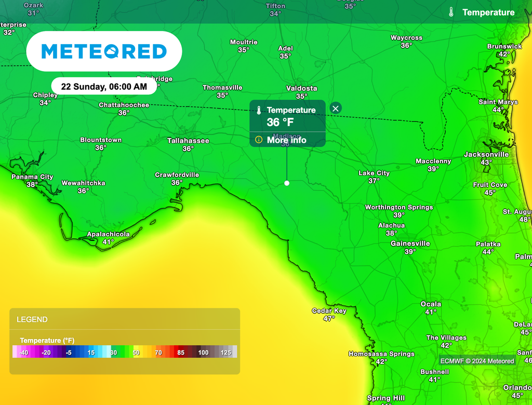This screenshot has width=532, height=405.
Task: Click the Gainesville temperature label
Action: pos(410,251)
